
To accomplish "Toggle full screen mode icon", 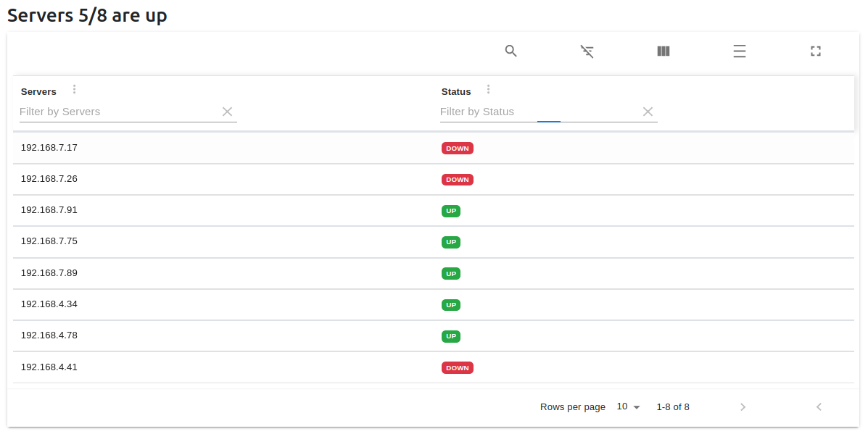I will (815, 51).
